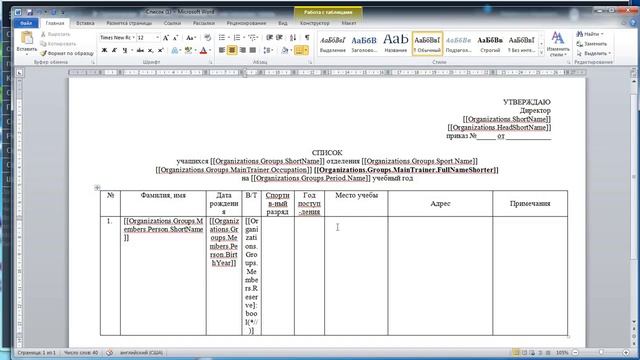This screenshot has width=640, height=360.
Task: Open line spacing options
Action: pyautogui.click(x=267, y=50)
